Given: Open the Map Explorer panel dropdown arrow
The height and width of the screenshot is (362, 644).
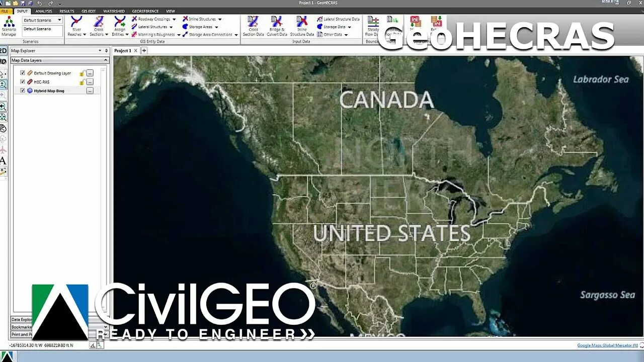Looking at the screenshot, I should 99,51.
